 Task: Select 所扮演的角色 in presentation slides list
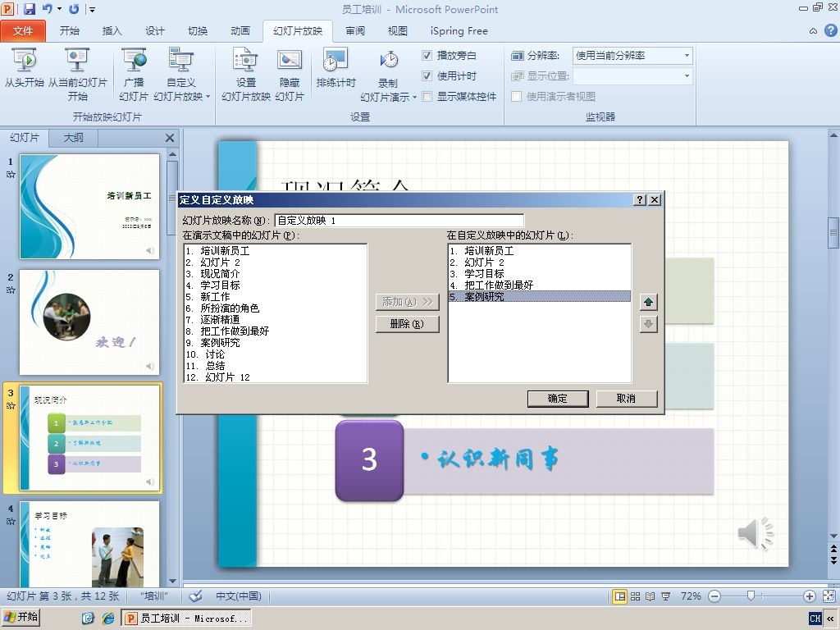(276, 308)
